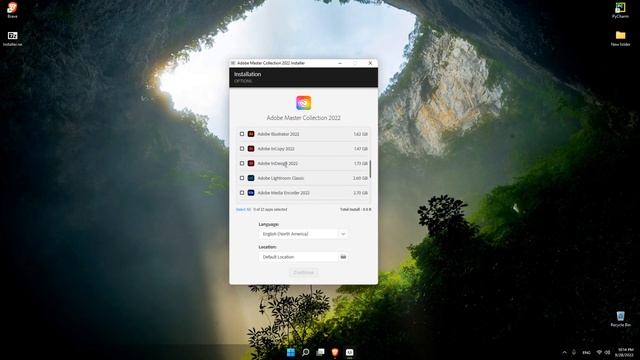This screenshot has height=360, width=640.
Task: Open the Wi-Fi network tray icon
Action: tap(599, 352)
